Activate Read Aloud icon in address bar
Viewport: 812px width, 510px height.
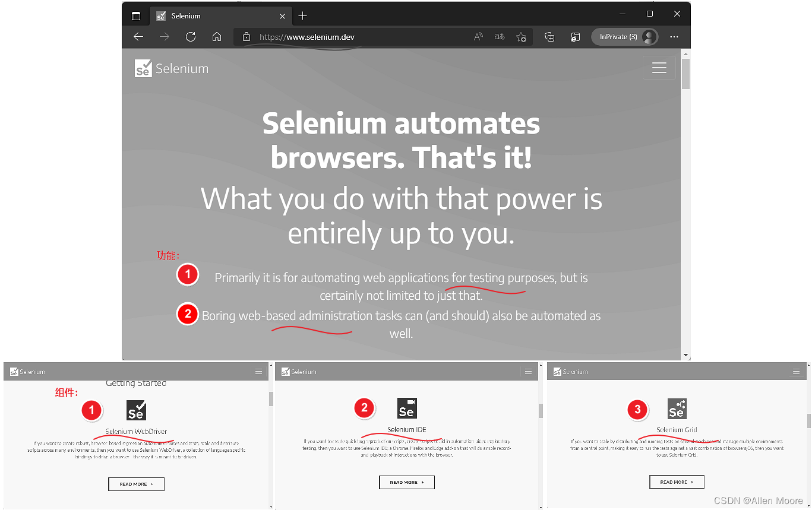coord(478,37)
